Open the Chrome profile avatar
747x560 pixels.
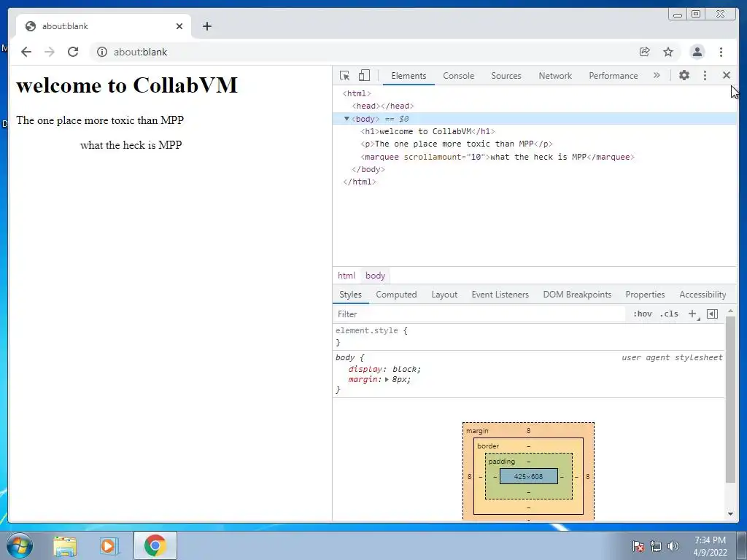[697, 52]
